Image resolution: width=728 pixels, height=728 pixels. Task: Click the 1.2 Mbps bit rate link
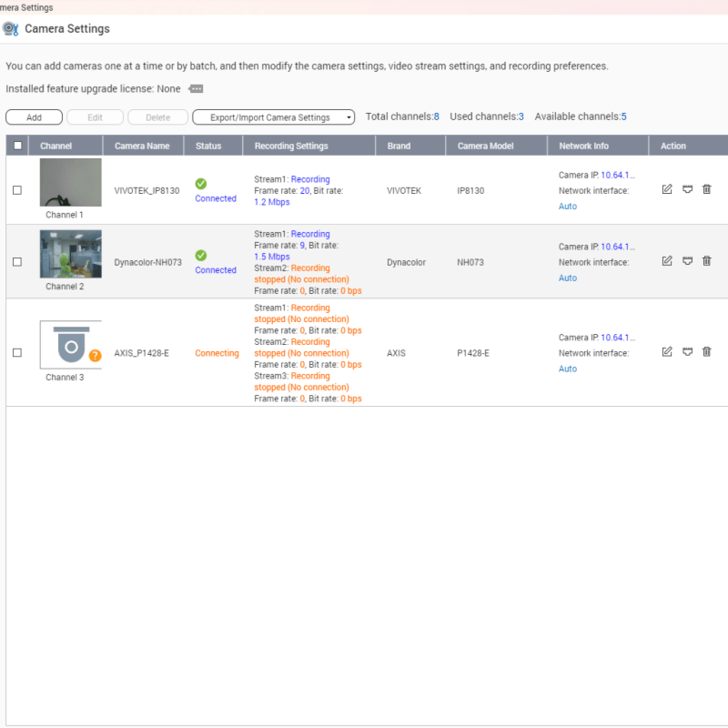(270, 202)
